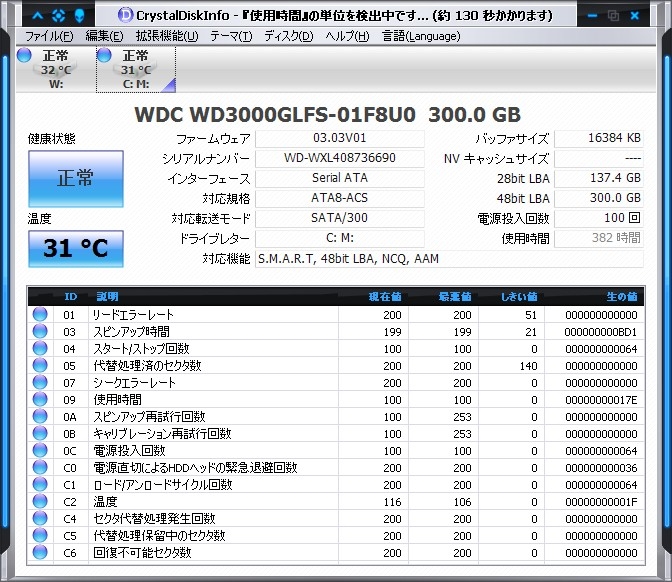Click the buffer size field 16384 KB
The height and width of the screenshot is (582, 672).
pos(599,138)
